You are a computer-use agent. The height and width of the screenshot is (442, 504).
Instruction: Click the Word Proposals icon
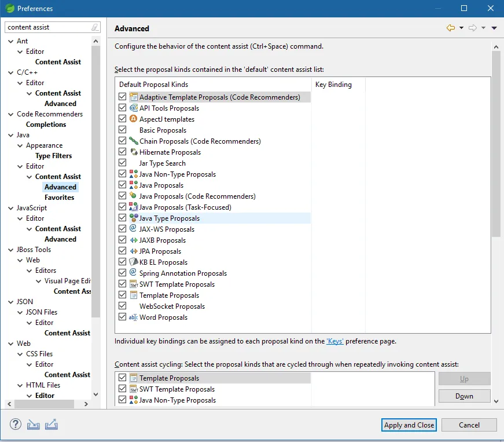point(134,317)
